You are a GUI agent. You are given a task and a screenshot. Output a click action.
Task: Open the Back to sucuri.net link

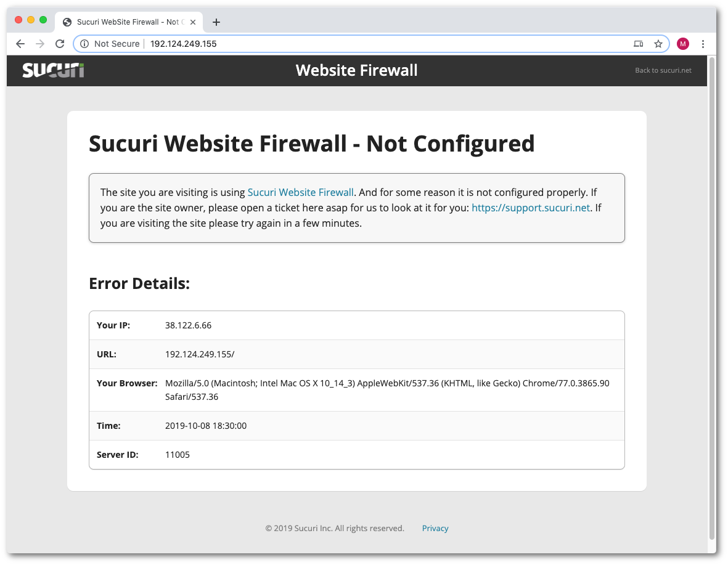663,70
